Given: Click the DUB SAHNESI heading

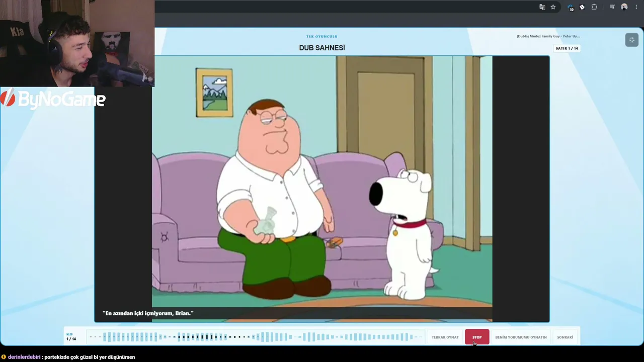Looking at the screenshot, I should click(x=322, y=48).
